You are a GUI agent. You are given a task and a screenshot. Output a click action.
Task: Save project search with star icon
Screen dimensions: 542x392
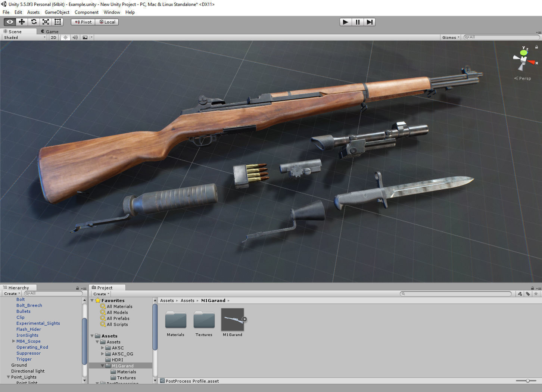click(536, 294)
